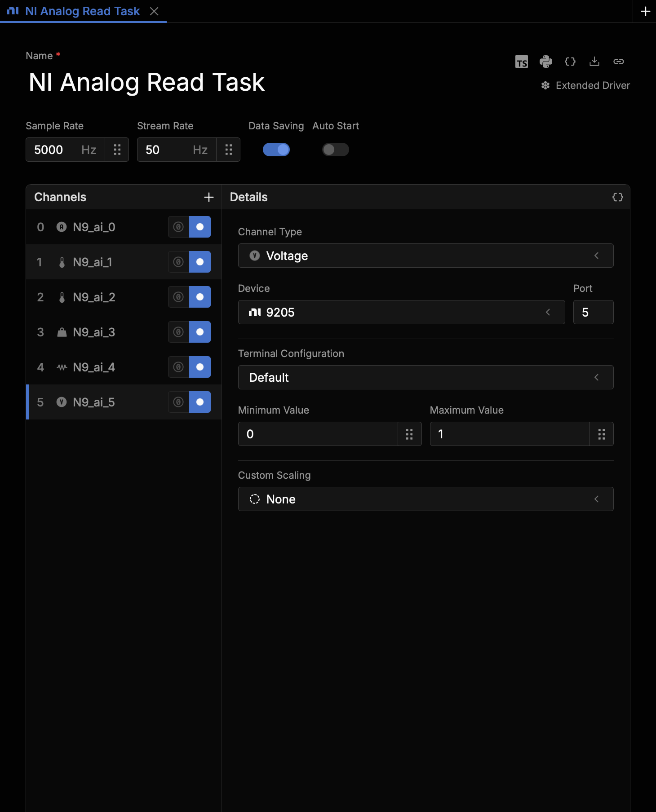Toggle enable switch for N9_ai_0
This screenshot has height=812, width=656.
click(x=200, y=227)
